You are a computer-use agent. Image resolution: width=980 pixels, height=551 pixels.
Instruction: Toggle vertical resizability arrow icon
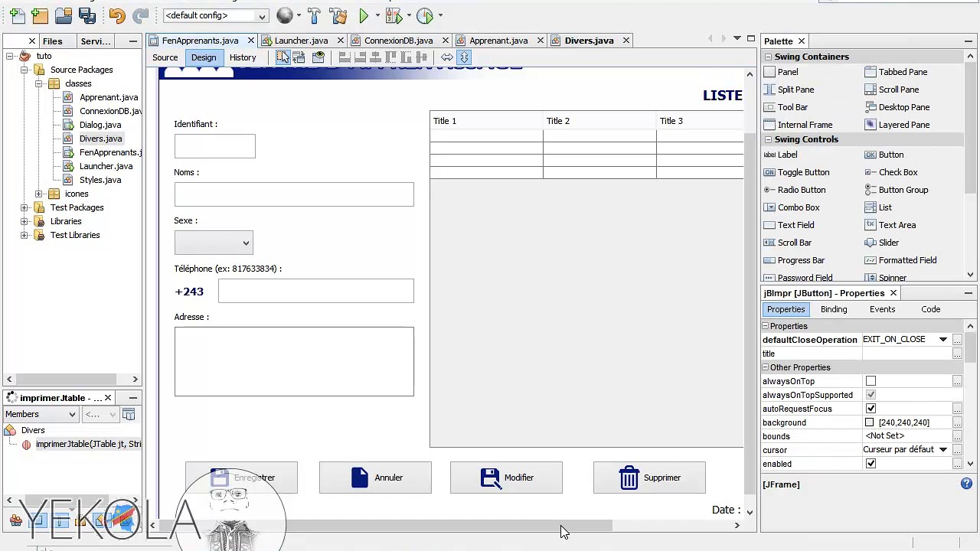pyautogui.click(x=464, y=57)
